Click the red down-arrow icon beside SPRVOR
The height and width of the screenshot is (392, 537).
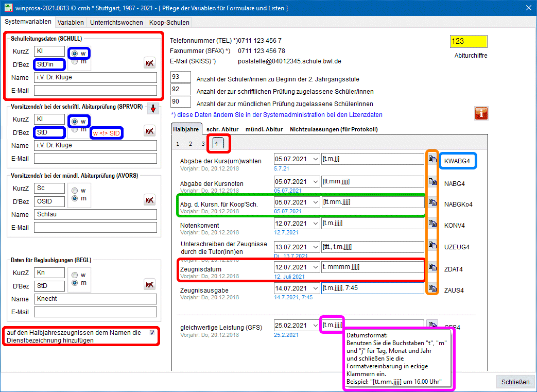[x=153, y=109]
